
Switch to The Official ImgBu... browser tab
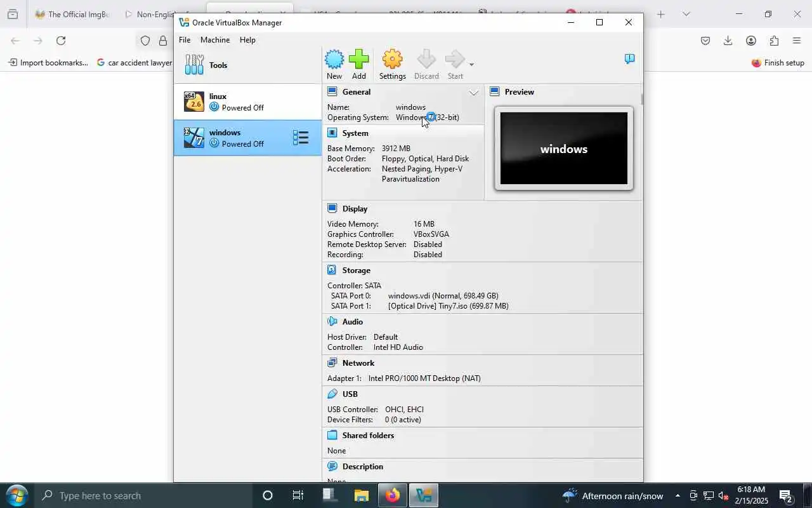click(72, 14)
